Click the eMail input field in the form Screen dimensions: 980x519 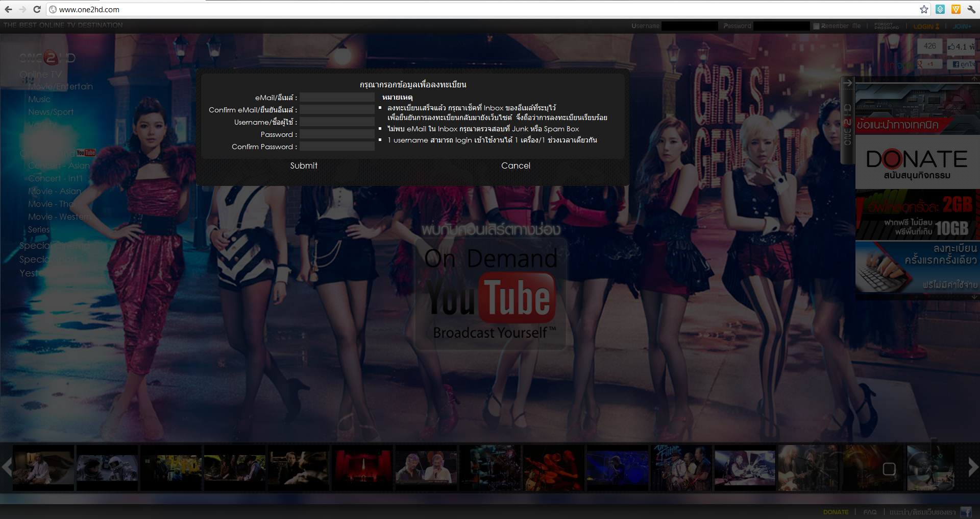point(337,98)
